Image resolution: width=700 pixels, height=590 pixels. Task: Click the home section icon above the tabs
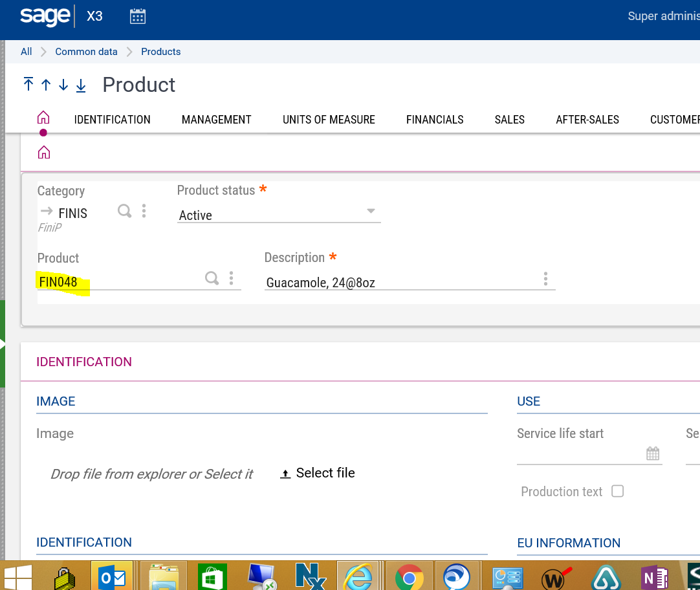coord(43,117)
